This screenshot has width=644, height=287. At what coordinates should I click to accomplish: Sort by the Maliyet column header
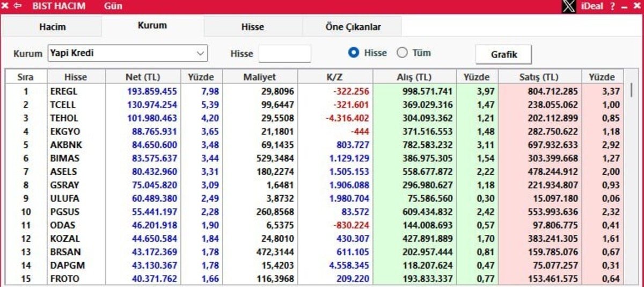tap(259, 77)
